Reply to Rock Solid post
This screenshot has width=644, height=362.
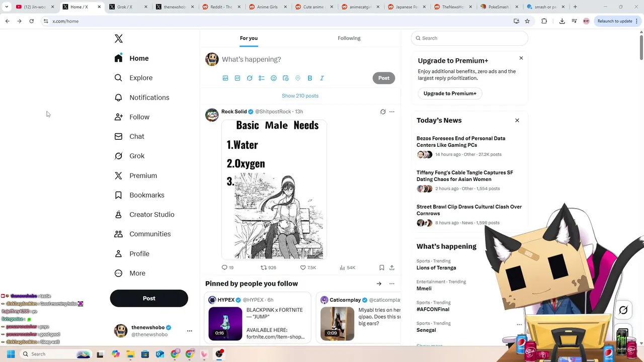[x=227, y=267]
